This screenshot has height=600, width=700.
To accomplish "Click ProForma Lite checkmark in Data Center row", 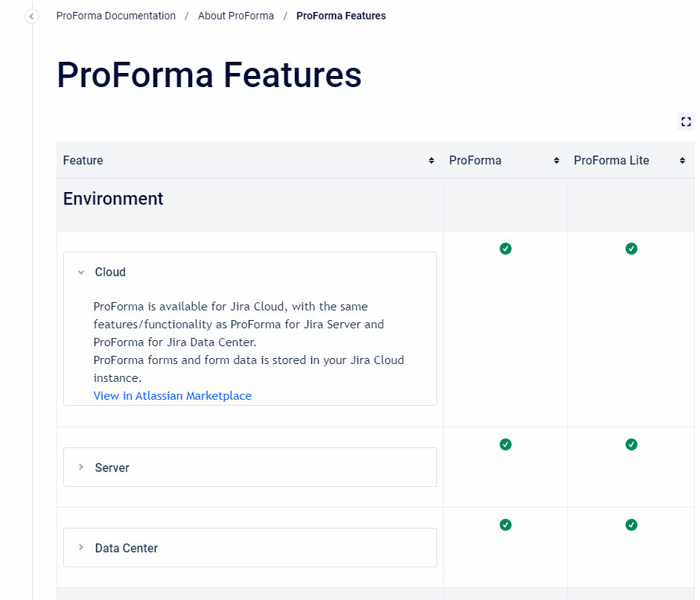I will tap(631, 525).
